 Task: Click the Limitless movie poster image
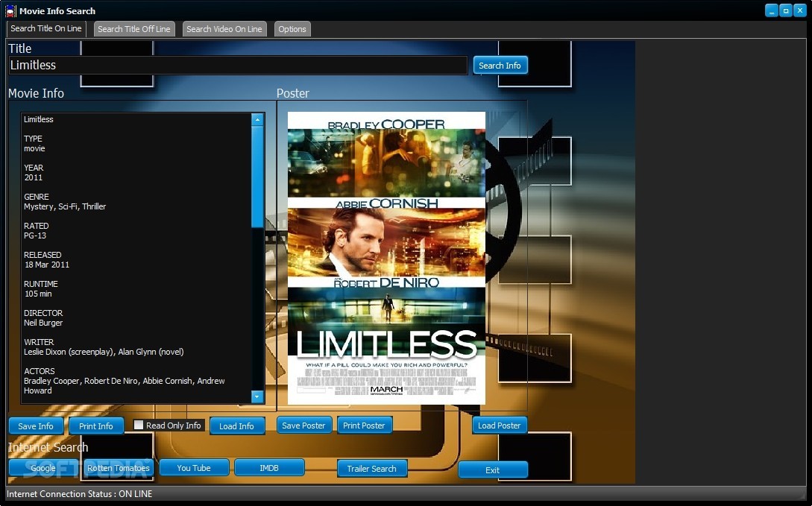click(386, 258)
